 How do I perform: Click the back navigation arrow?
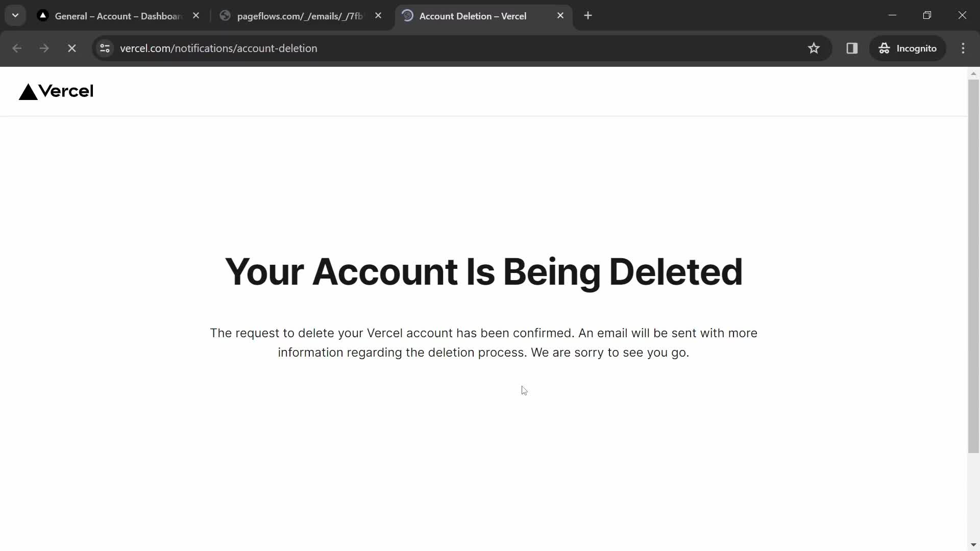tap(17, 48)
